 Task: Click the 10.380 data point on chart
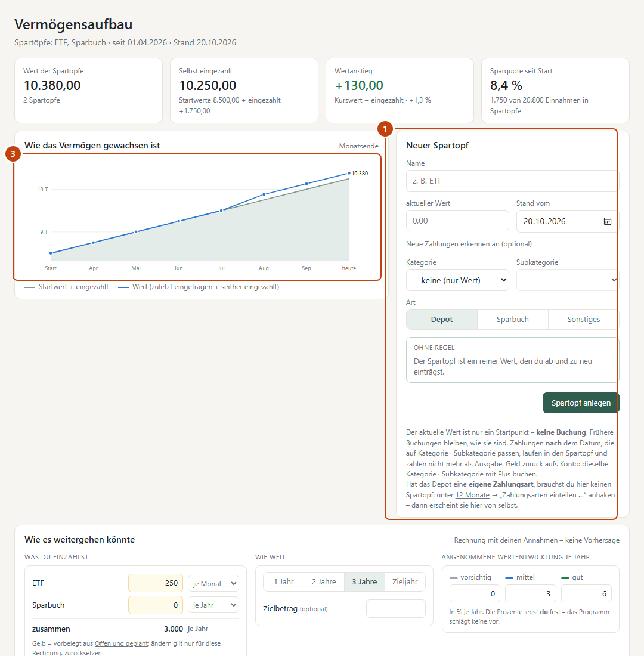point(349,173)
